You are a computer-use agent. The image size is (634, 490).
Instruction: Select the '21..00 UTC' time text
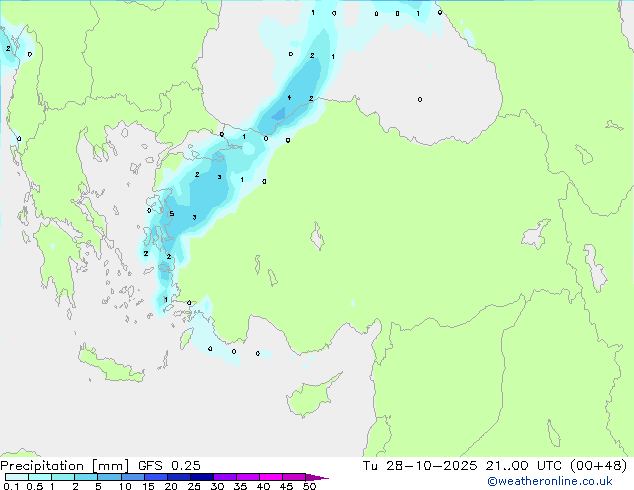[524, 466]
